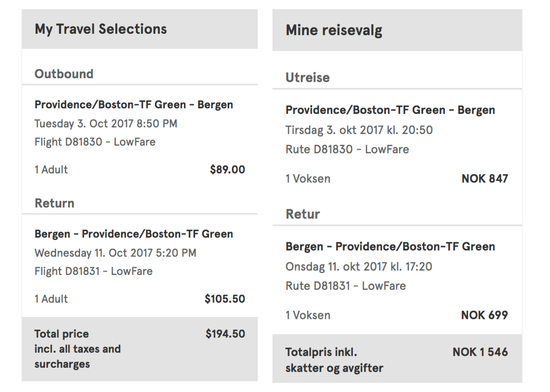Click the My Travel Selections header

pos(101,29)
